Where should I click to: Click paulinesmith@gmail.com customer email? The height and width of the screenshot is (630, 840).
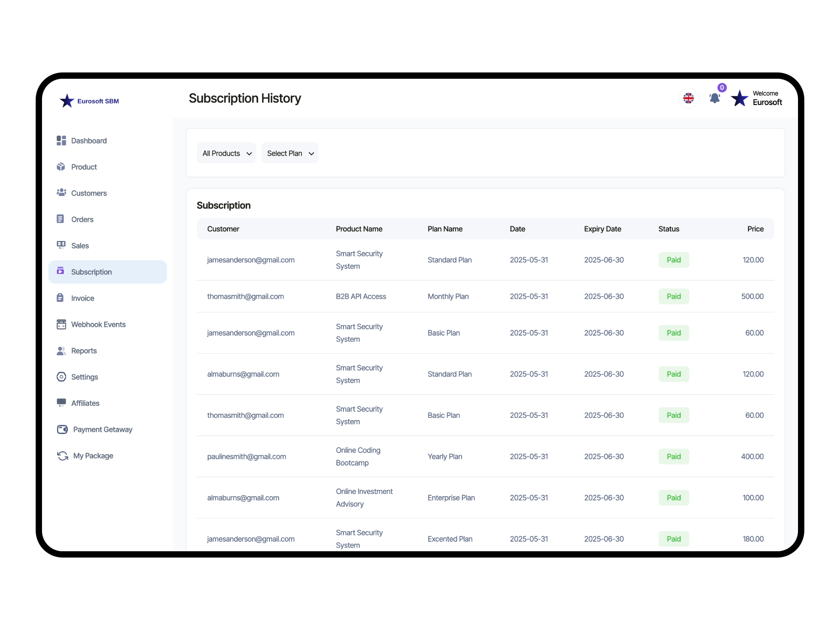tap(246, 456)
